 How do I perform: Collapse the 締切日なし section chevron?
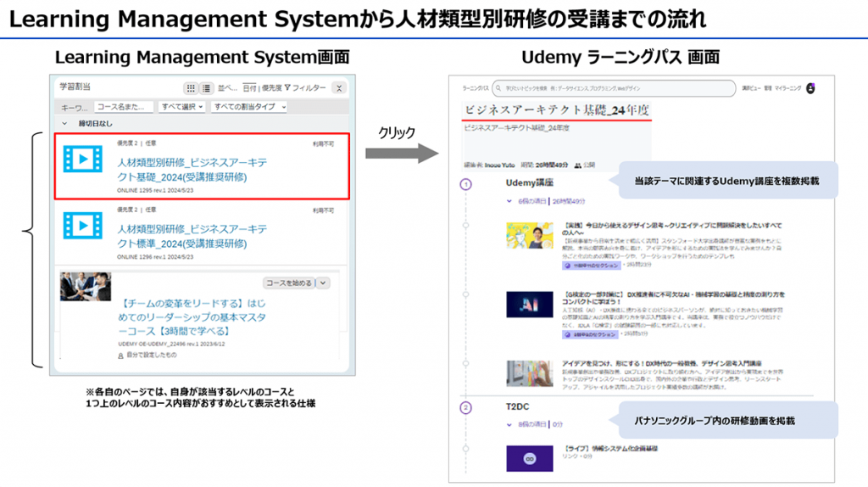click(64, 124)
